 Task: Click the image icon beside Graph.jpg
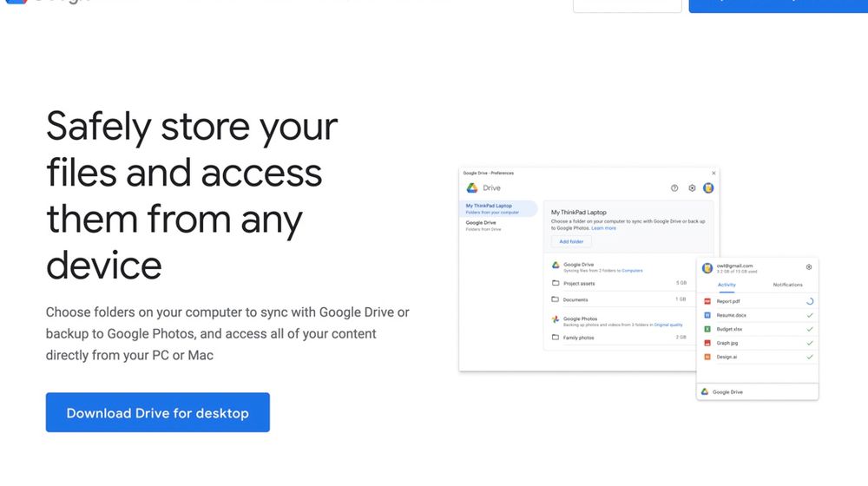(x=707, y=343)
